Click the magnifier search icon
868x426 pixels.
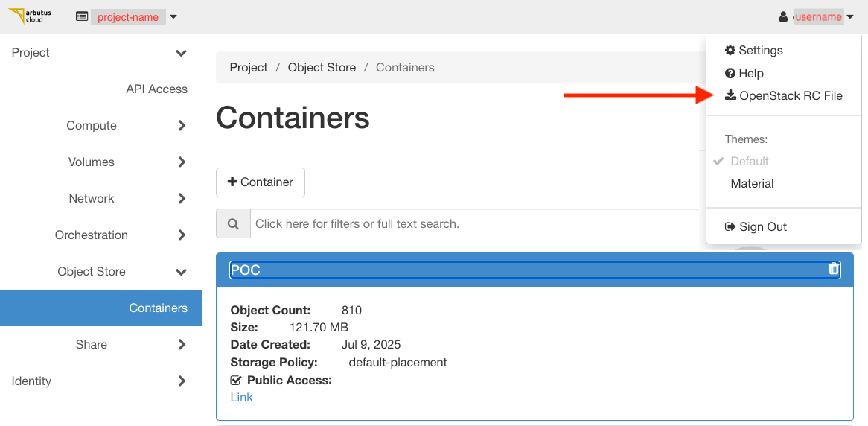pyautogui.click(x=234, y=224)
